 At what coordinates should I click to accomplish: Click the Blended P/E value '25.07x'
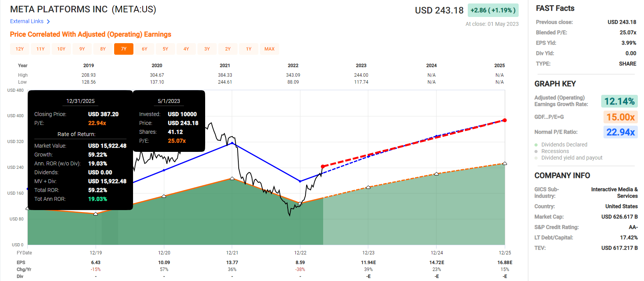628,32
